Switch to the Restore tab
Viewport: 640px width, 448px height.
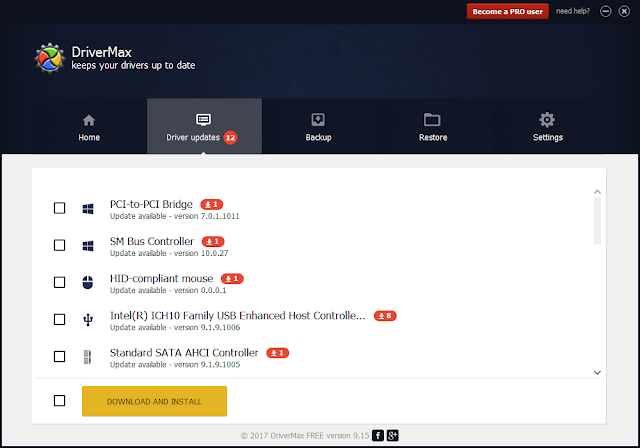click(x=433, y=126)
